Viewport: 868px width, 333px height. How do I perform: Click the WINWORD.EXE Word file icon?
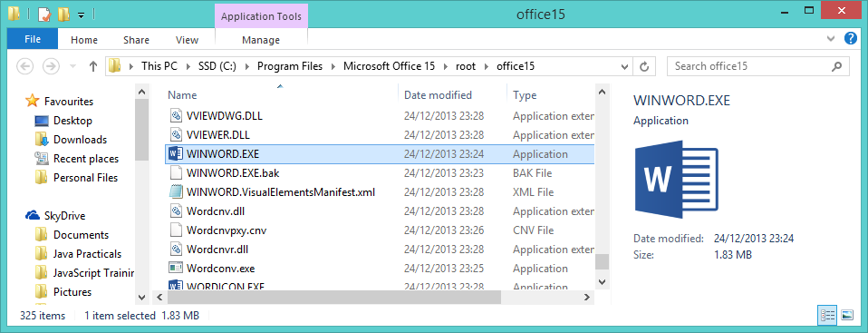tap(176, 153)
